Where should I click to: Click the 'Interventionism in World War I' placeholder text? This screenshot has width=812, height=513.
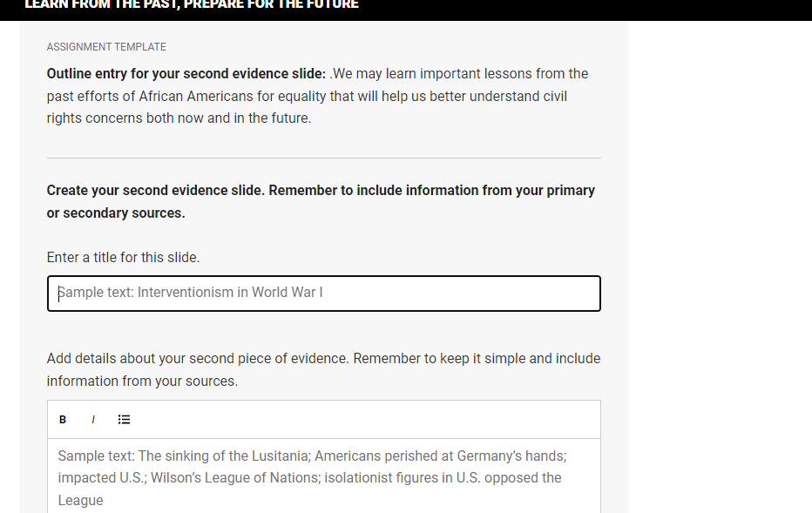pyautogui.click(x=230, y=293)
